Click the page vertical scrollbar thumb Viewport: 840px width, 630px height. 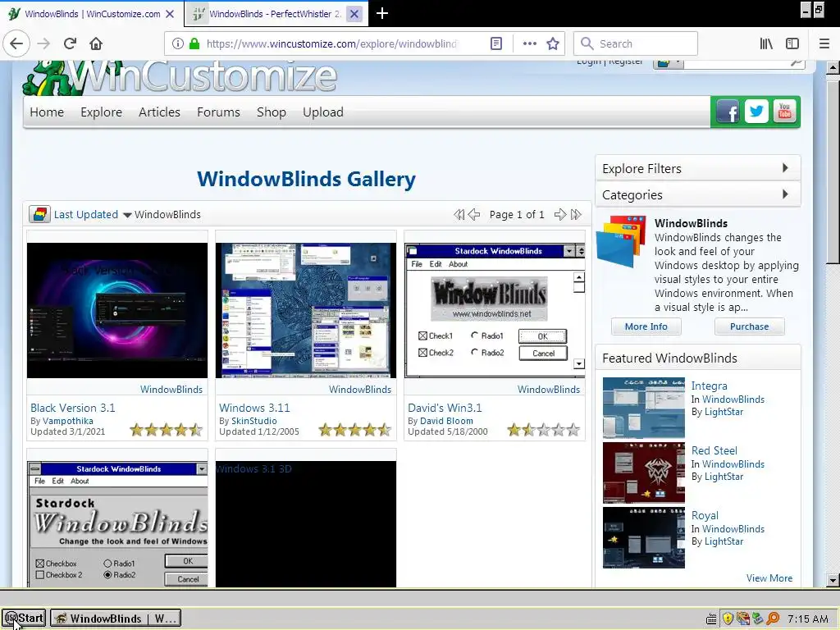[x=832, y=171]
